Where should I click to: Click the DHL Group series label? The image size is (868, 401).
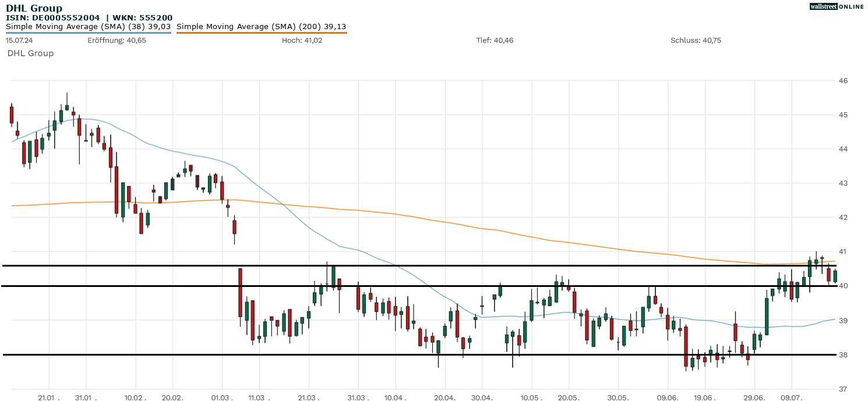pyautogui.click(x=30, y=54)
